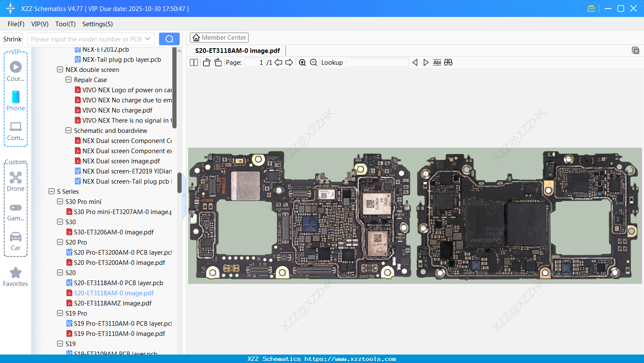Open the Settings(S) menu
The image size is (644, 363).
click(97, 24)
